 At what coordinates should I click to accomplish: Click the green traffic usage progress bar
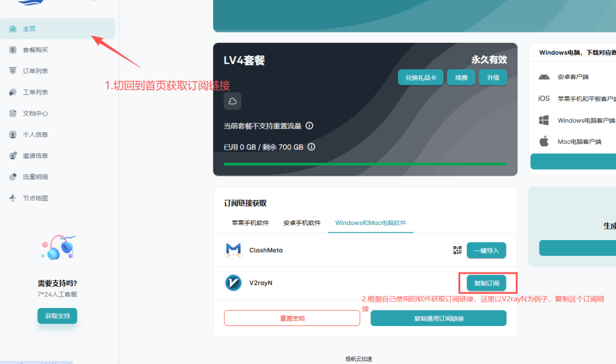coord(365,164)
